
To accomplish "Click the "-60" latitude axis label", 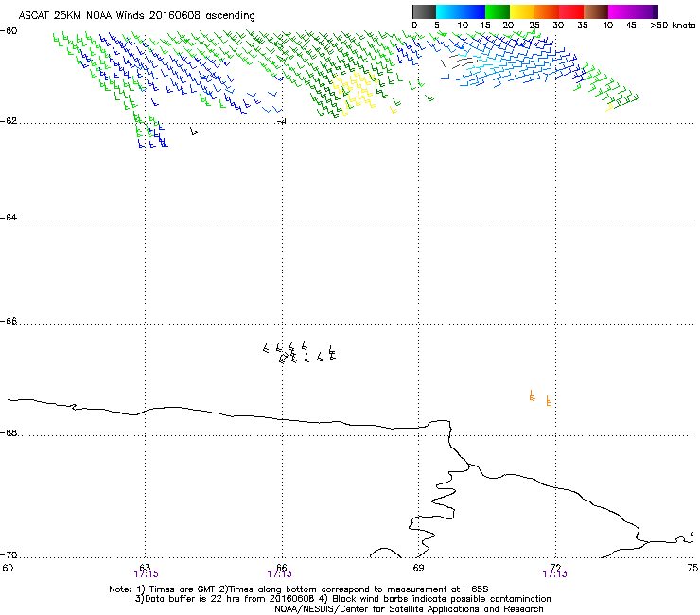I will point(9,31).
